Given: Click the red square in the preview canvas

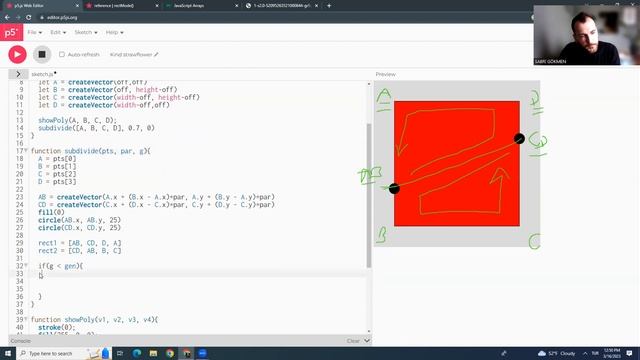Looking at the screenshot, I should coord(457,164).
